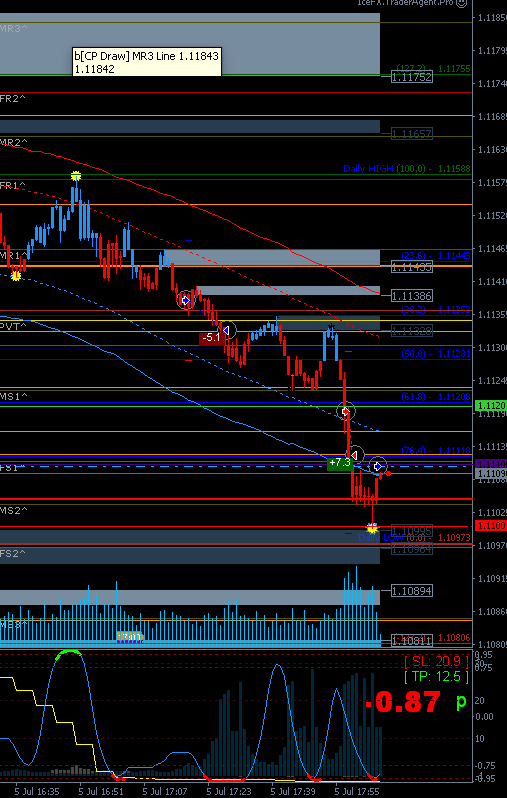Image resolution: width=507 pixels, height=798 pixels.
Task: Click the yellow sun marker at Daily LOW
Action: point(372,529)
